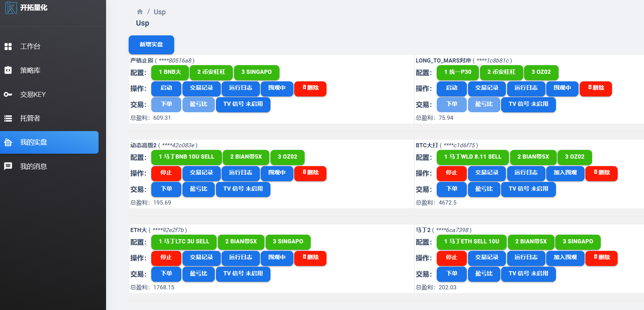Start the 严格止损 live account
The height and width of the screenshot is (310, 644).
tap(166, 88)
